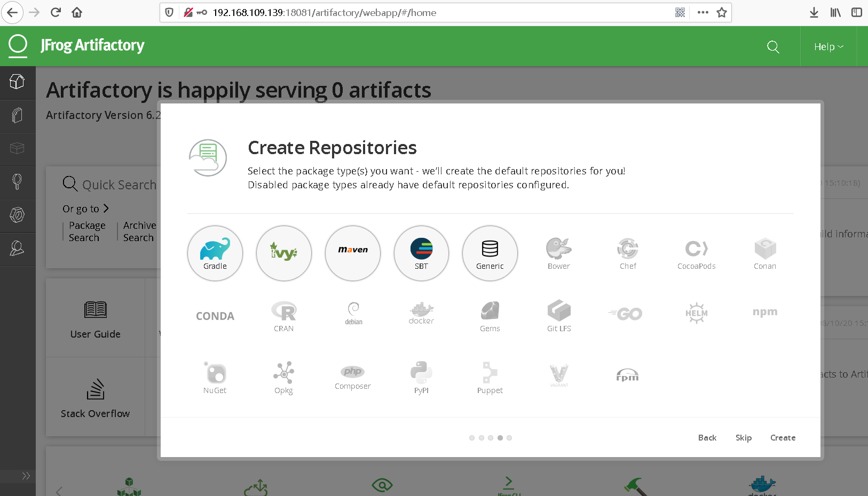Viewport: 868px width, 496px height.
Task: Click the RPM package icon
Action: [627, 375]
